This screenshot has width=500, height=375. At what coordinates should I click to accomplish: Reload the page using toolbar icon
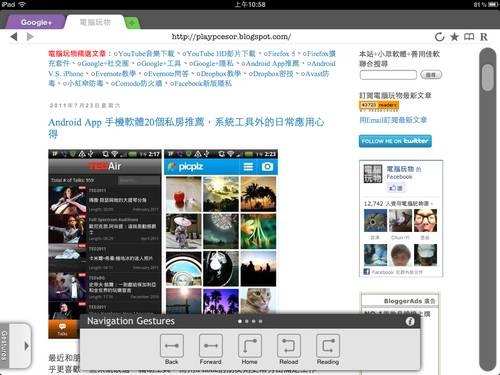[x=440, y=37]
